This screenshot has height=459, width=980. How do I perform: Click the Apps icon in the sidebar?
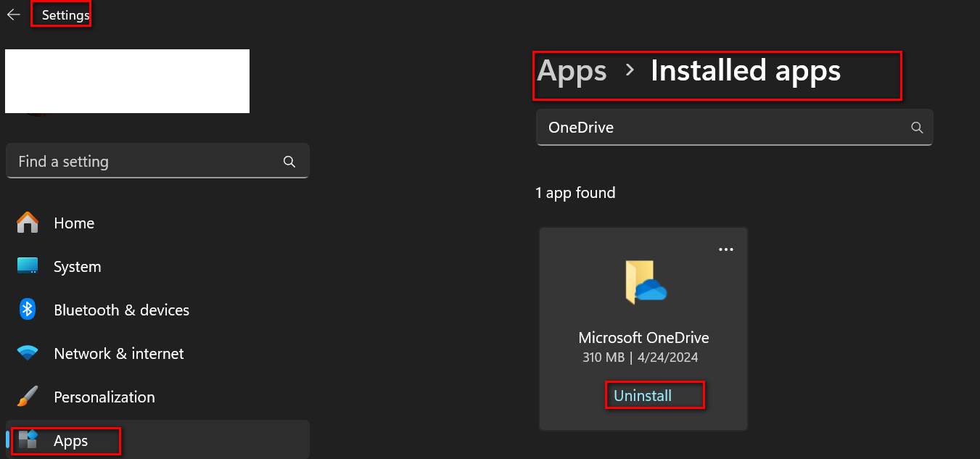coord(28,439)
